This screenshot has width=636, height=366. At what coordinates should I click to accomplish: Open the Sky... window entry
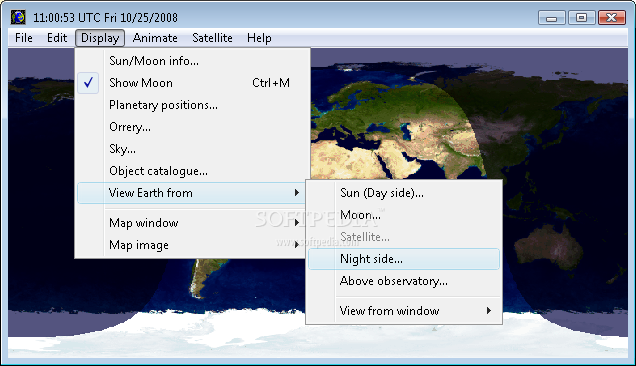193,149
